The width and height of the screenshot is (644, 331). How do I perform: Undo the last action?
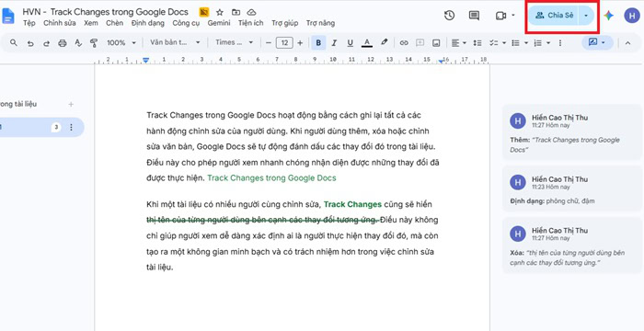(x=30, y=42)
